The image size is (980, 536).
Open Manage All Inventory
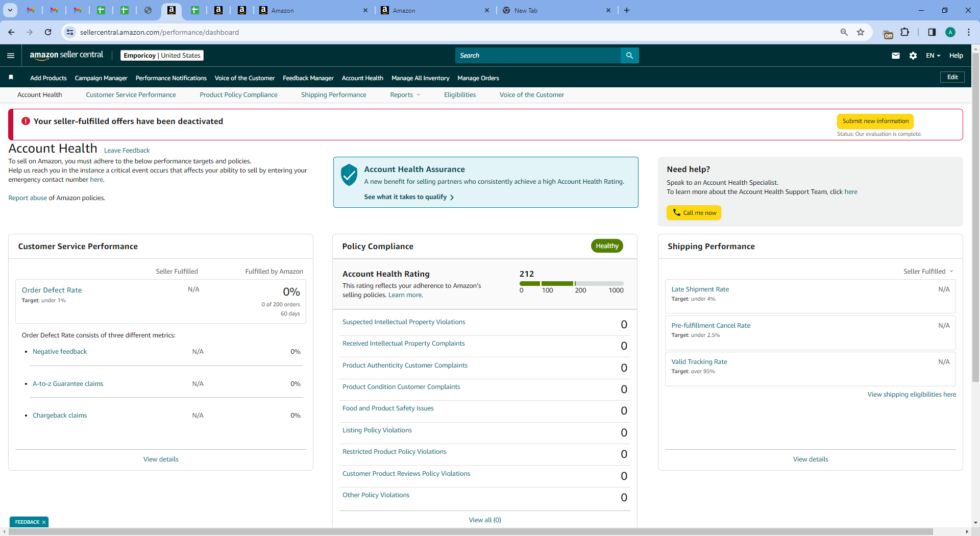tap(421, 78)
